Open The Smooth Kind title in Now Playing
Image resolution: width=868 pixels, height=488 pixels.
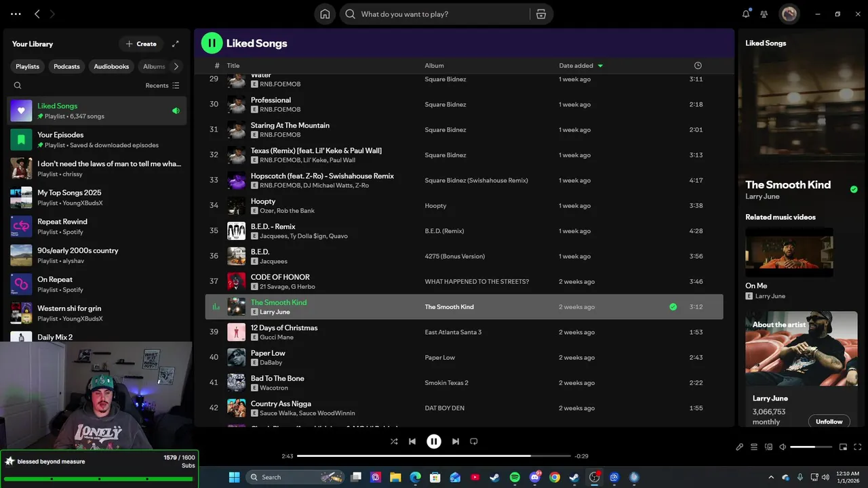(x=788, y=184)
